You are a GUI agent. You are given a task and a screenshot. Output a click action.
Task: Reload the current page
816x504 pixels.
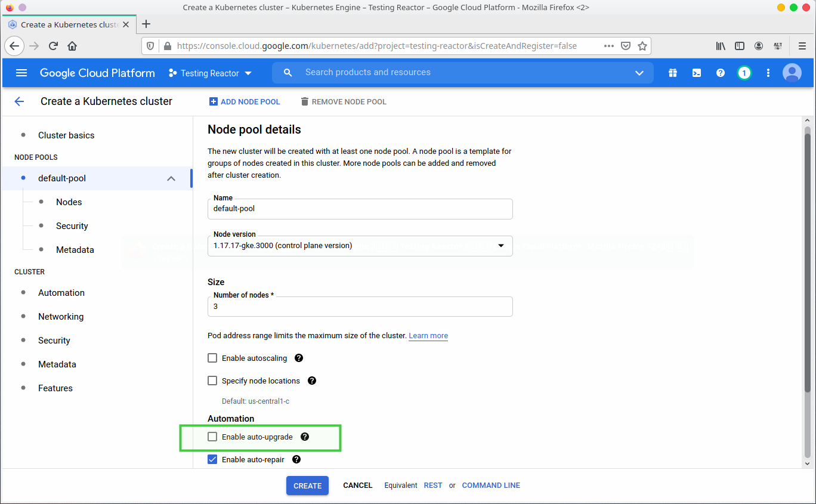point(53,46)
